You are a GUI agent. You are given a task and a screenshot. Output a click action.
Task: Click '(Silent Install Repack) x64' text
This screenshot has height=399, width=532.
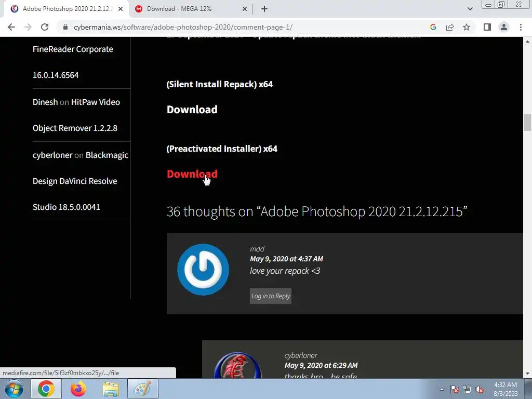[x=220, y=84]
